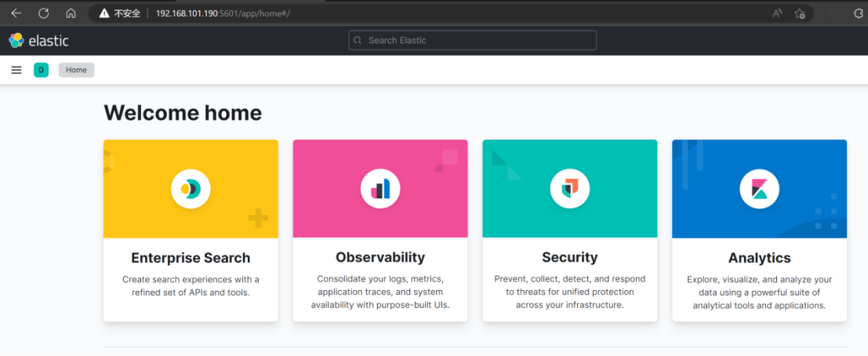Click the Home breadcrumb

(x=76, y=70)
